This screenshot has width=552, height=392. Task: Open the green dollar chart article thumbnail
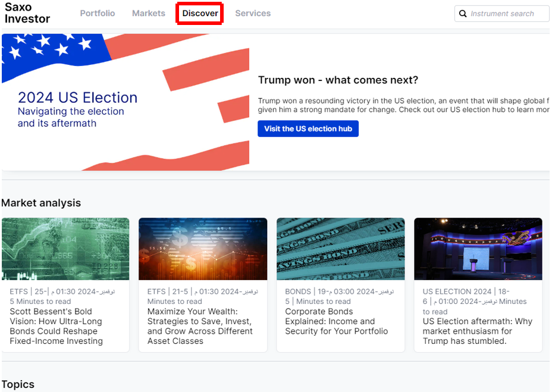(x=65, y=249)
